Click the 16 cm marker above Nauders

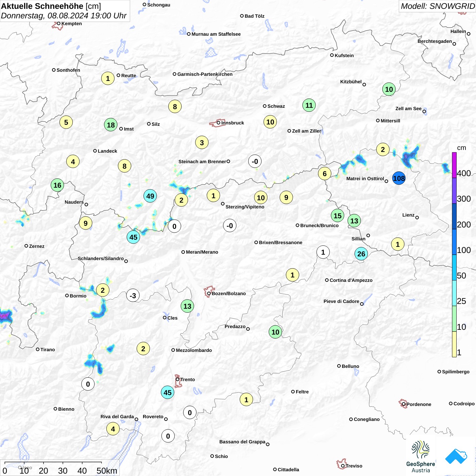coord(57,185)
